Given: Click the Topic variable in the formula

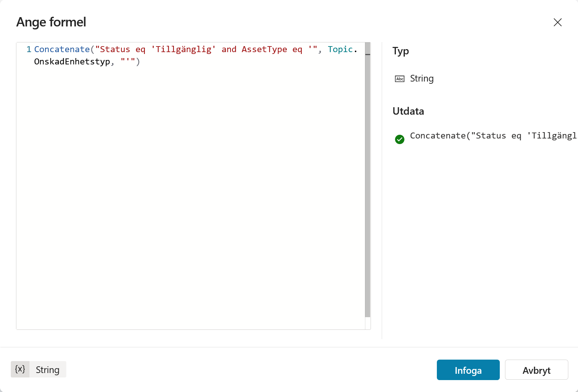Looking at the screenshot, I should (340, 50).
